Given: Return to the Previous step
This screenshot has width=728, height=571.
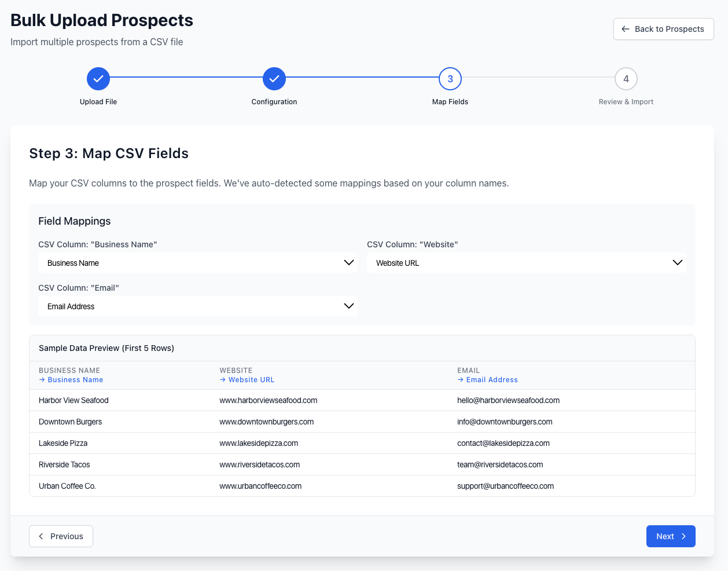Looking at the screenshot, I should (x=61, y=536).
